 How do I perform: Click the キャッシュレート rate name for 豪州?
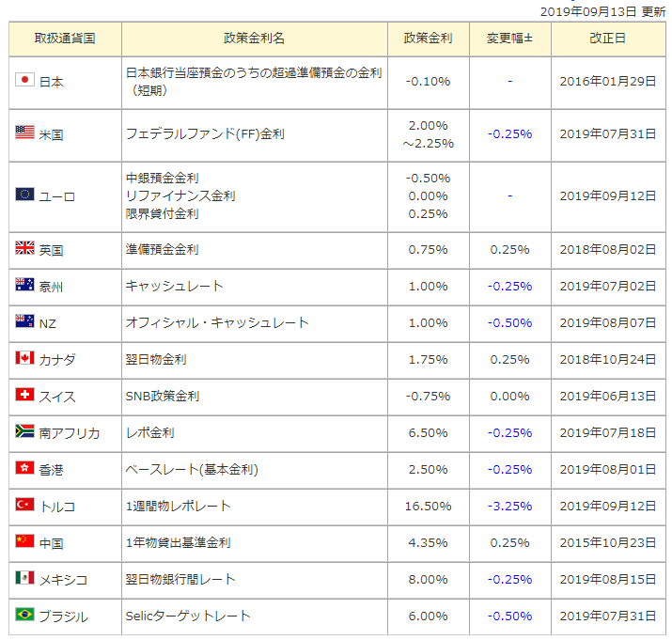tap(175, 286)
